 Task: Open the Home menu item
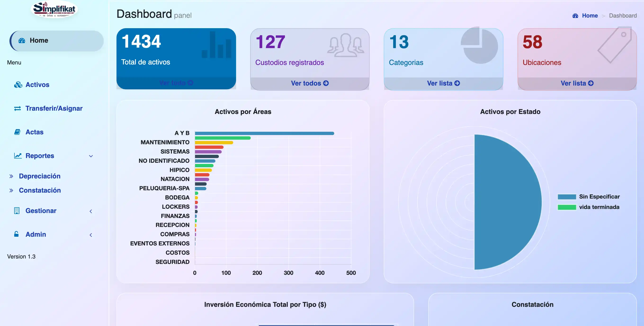pyautogui.click(x=57, y=41)
